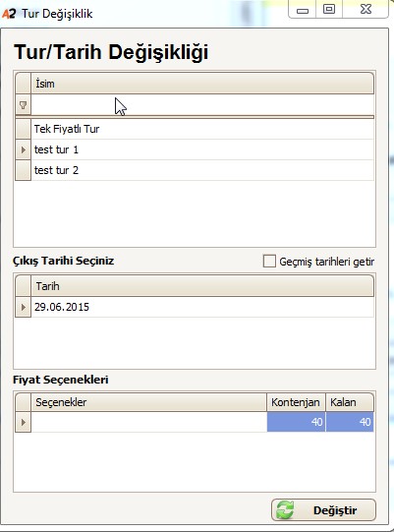Viewport: 394px width, 532px height.
Task: Sort by the İsim column header
Action: click(202, 84)
